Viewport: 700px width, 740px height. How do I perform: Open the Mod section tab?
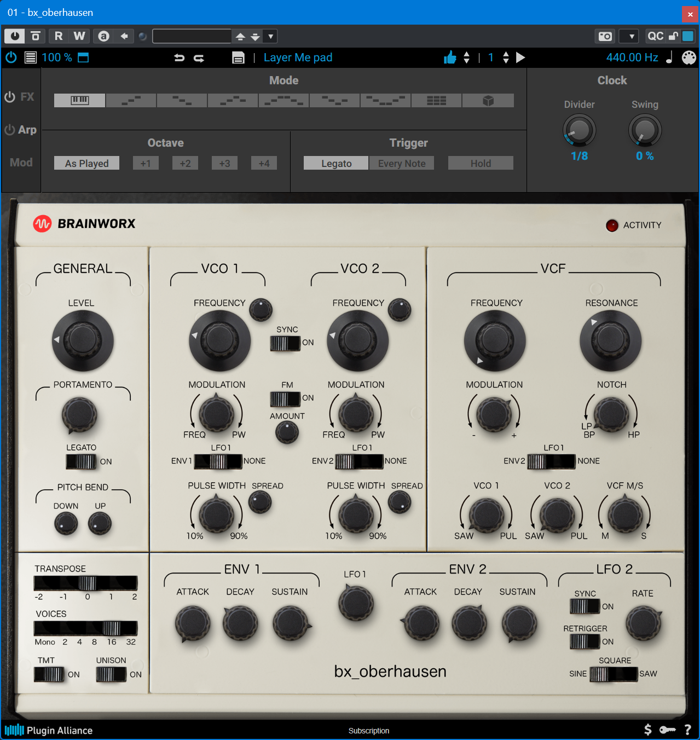click(21, 163)
